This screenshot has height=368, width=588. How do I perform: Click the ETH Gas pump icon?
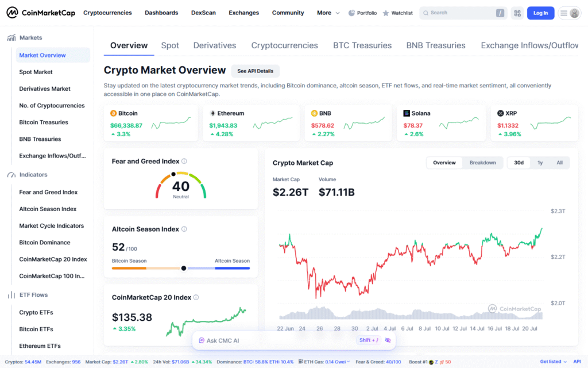301,362
